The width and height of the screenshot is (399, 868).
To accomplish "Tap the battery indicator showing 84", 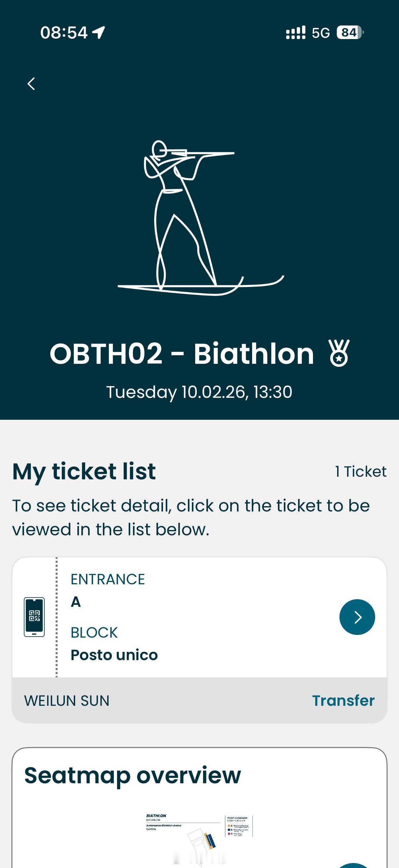I will coord(350,33).
